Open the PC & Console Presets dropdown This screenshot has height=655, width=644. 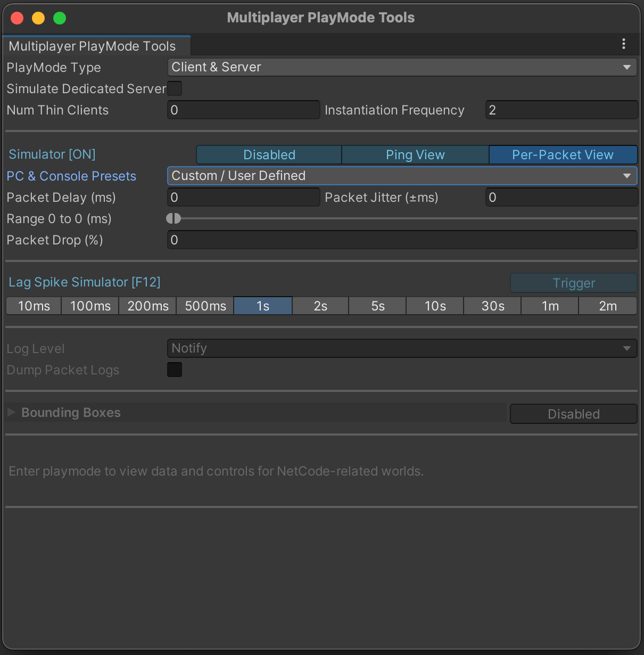coord(402,175)
